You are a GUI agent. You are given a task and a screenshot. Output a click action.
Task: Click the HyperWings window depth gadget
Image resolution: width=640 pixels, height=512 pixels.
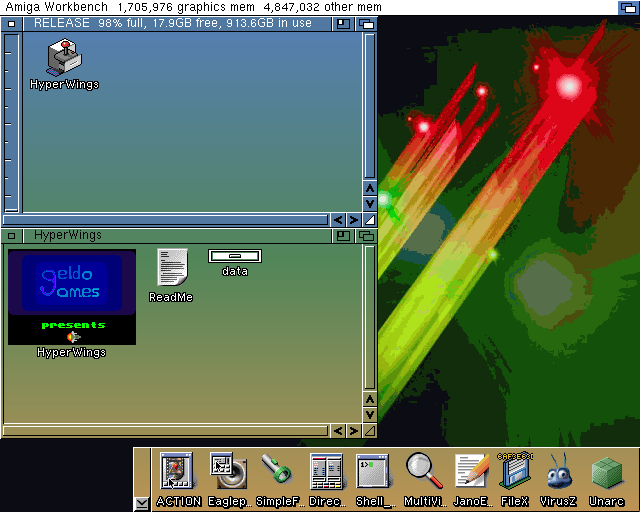(x=366, y=236)
